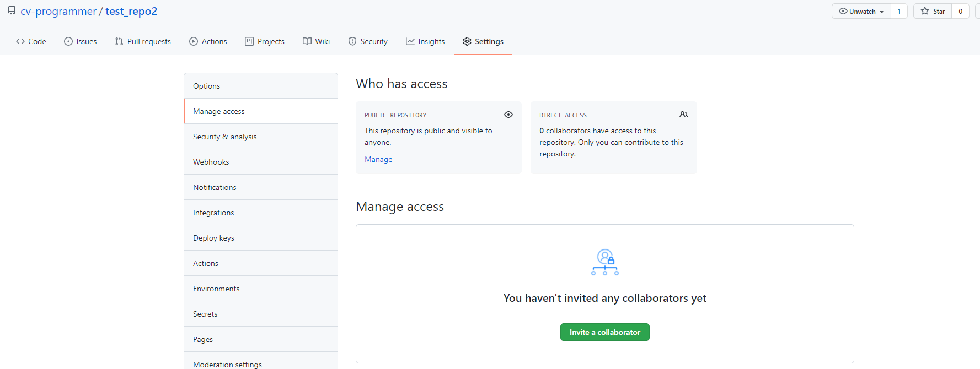Click the people icon in Direct Access card
Image resolution: width=980 pixels, height=369 pixels.
coord(683,115)
